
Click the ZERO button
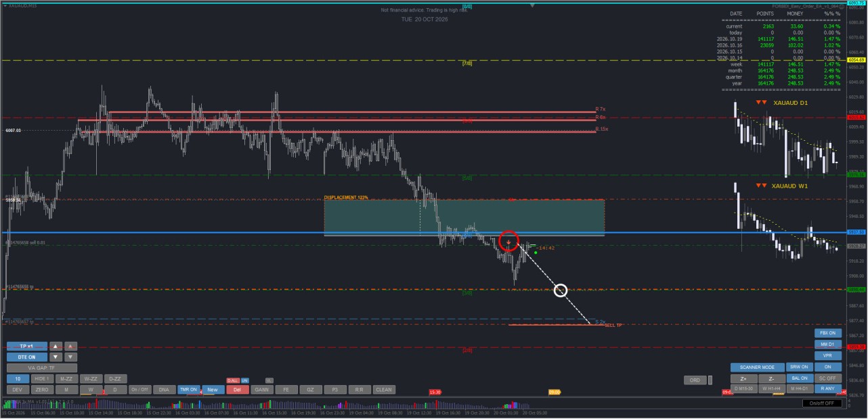(42, 390)
